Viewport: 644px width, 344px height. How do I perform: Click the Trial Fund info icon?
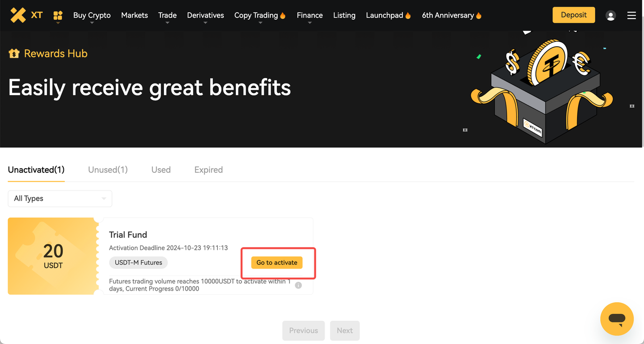coord(298,285)
